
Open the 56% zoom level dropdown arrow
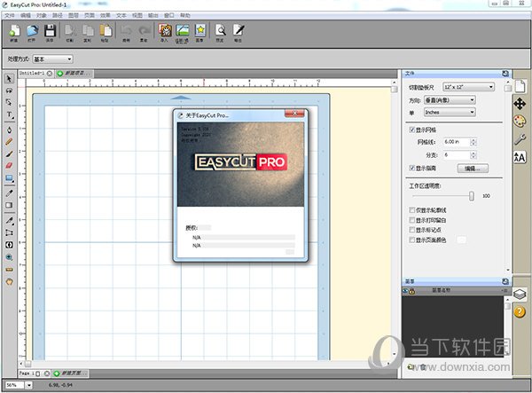click(x=29, y=385)
